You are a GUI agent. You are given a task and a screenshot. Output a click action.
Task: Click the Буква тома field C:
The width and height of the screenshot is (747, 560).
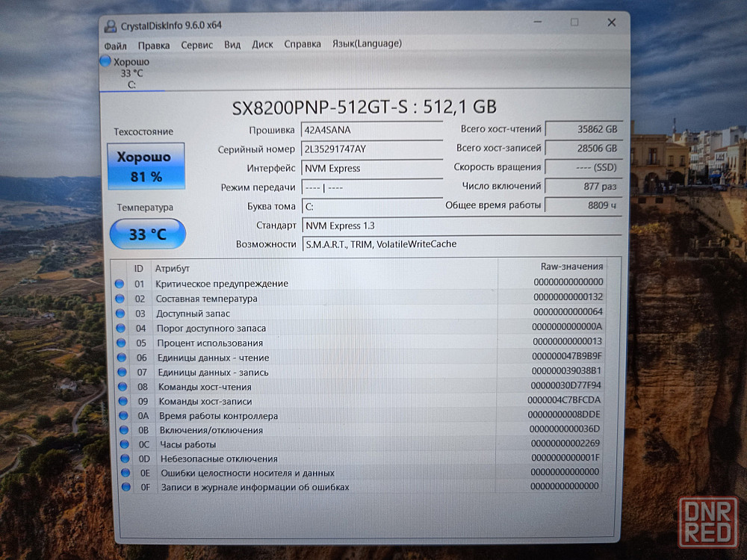[x=371, y=206]
